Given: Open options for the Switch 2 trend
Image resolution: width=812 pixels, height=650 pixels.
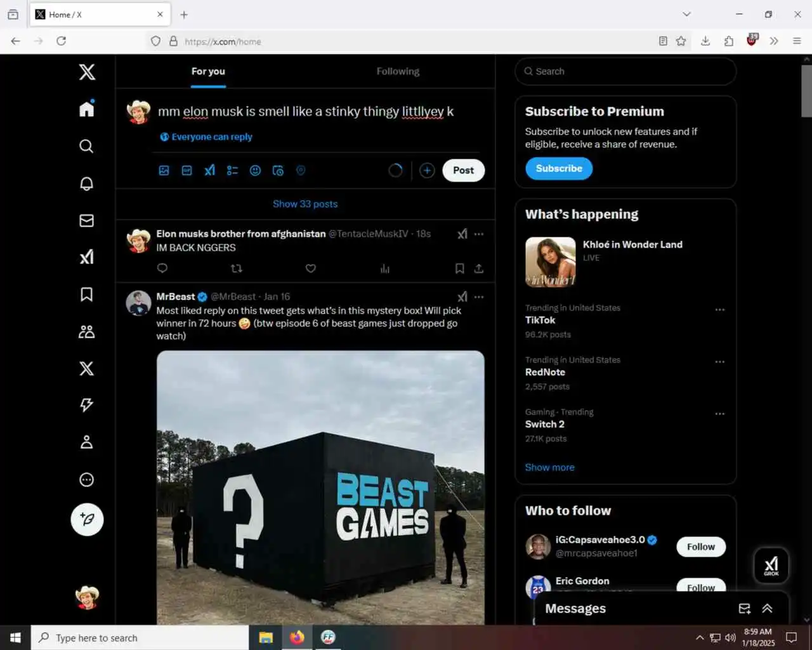Looking at the screenshot, I should tap(720, 414).
